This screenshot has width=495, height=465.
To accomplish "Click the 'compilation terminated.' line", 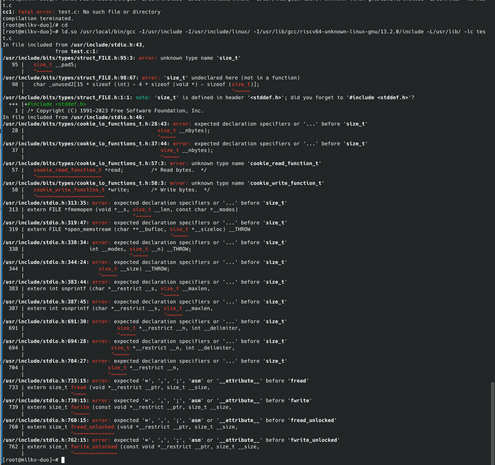I will point(37,19).
